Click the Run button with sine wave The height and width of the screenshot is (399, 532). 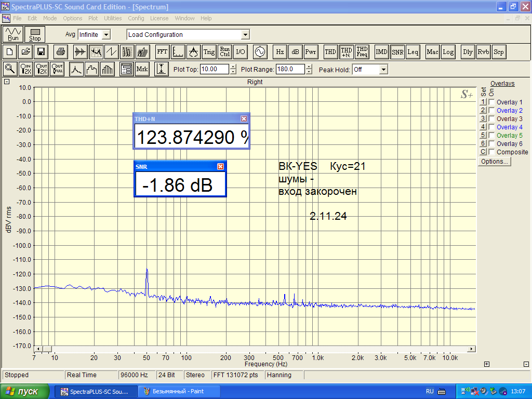click(x=14, y=34)
